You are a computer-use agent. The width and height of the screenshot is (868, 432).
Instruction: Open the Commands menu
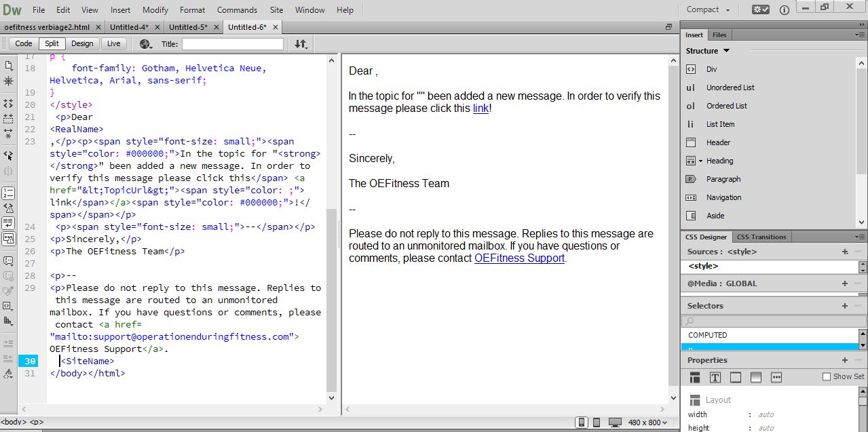[237, 10]
